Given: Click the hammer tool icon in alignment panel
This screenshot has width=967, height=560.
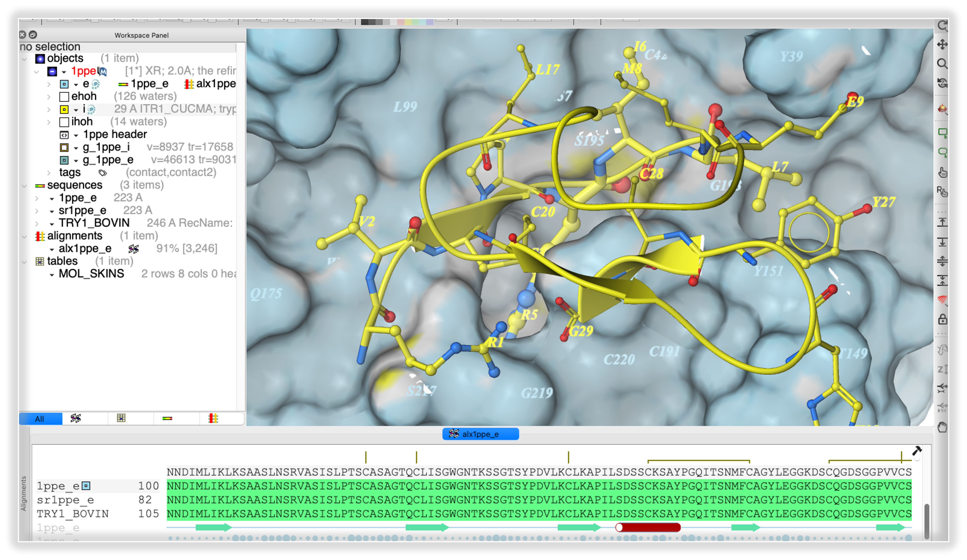Looking at the screenshot, I should click(x=917, y=450).
